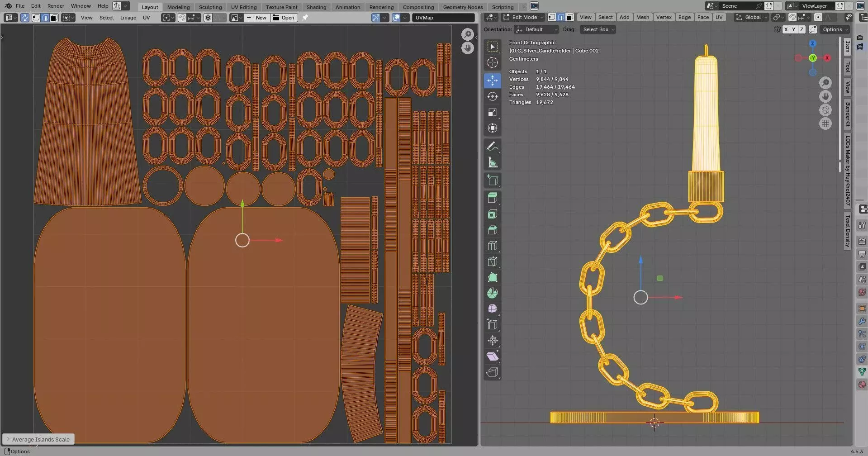Enable vertex select mode in 3D viewport header
This screenshot has height=456, width=868.
coord(552,17)
